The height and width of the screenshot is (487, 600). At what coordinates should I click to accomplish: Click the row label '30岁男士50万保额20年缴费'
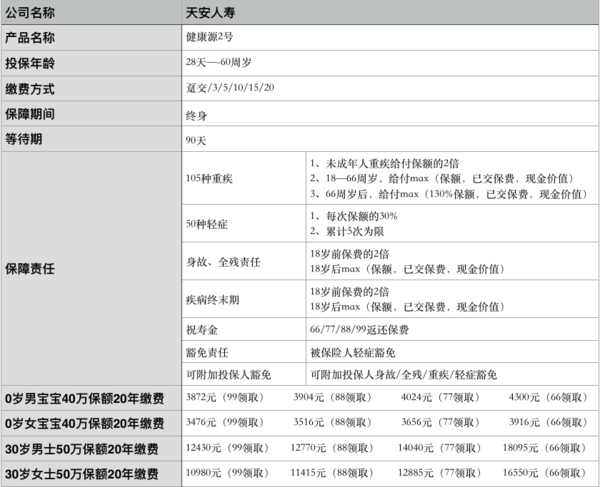[x=82, y=449]
